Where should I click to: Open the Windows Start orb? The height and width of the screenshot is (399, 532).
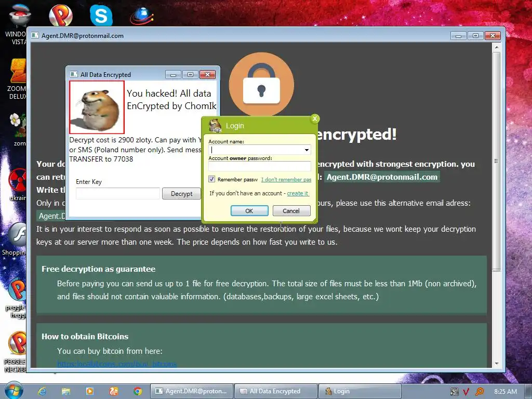point(14,390)
